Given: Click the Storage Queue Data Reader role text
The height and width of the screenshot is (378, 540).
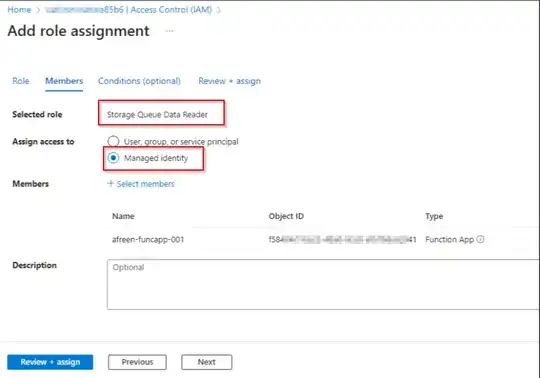Looking at the screenshot, I should click(x=157, y=114).
